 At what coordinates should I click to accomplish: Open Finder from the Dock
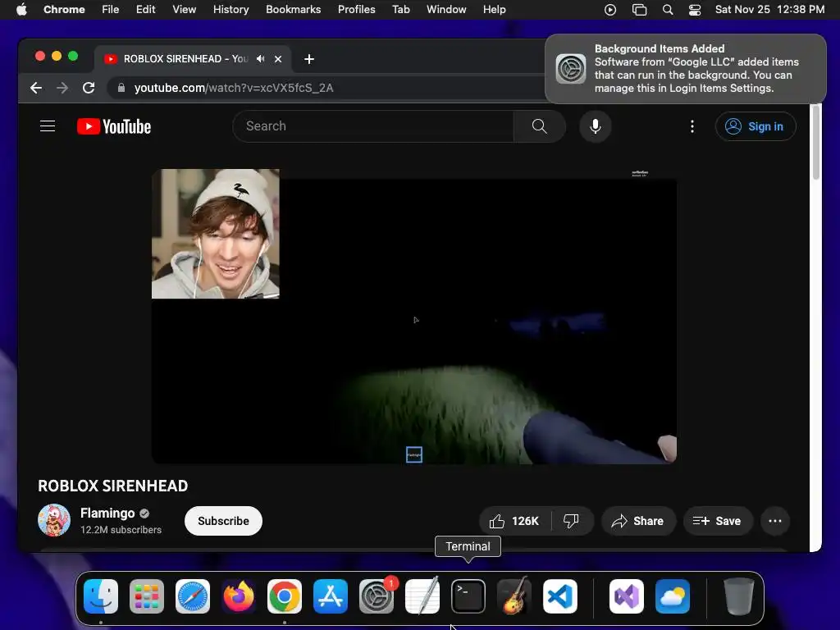(101, 596)
